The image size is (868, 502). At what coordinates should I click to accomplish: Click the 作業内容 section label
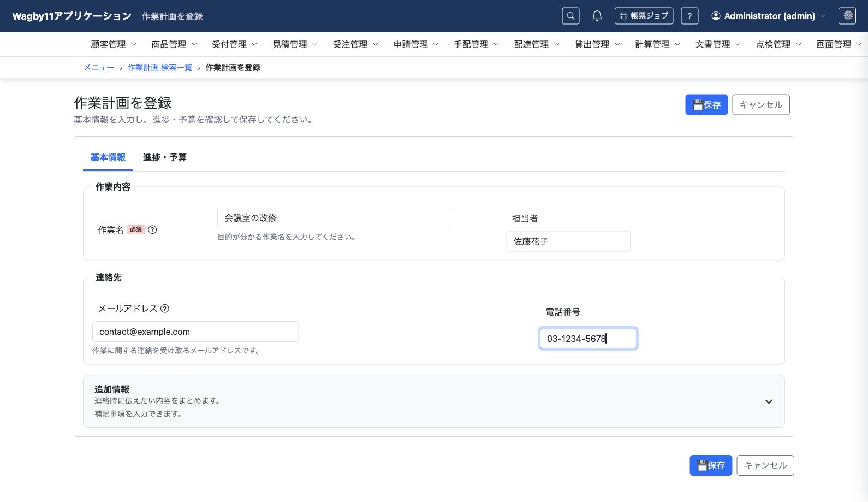(x=113, y=187)
